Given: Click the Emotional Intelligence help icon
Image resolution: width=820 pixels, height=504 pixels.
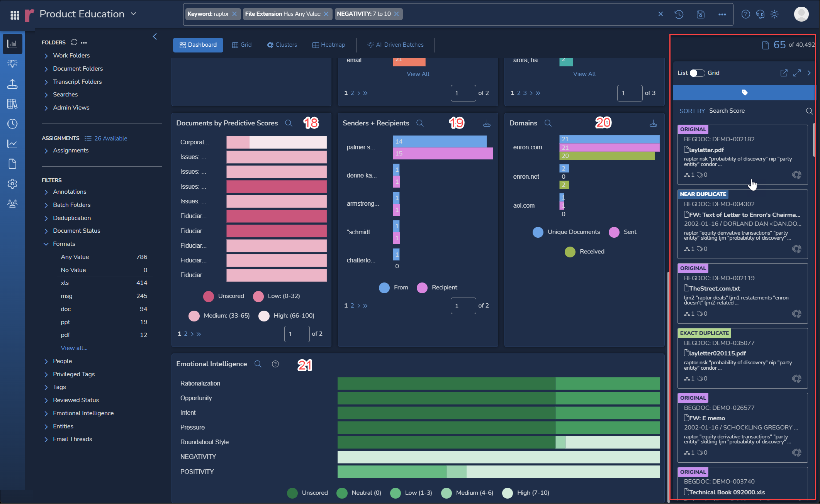Looking at the screenshot, I should [x=275, y=364].
